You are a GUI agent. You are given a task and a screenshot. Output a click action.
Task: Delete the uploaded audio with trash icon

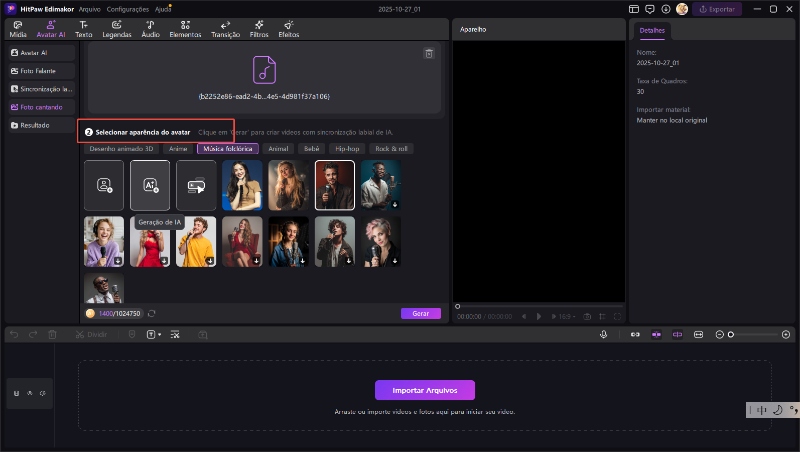pyautogui.click(x=429, y=53)
